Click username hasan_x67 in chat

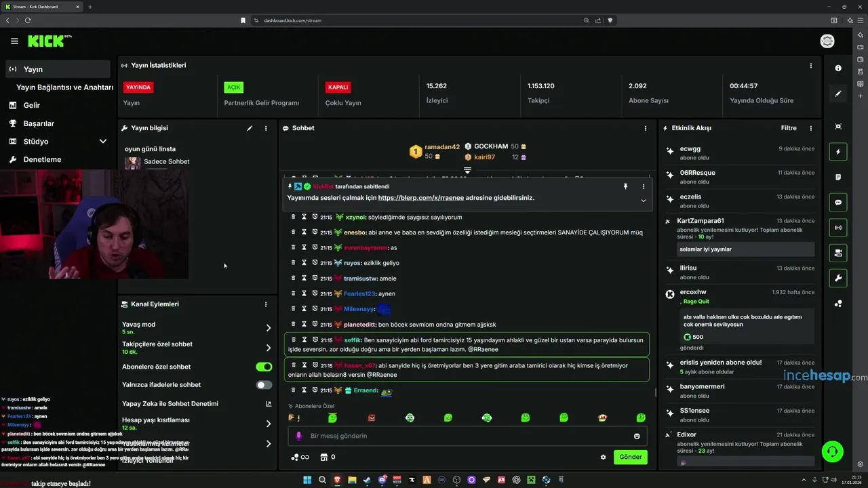(x=359, y=366)
